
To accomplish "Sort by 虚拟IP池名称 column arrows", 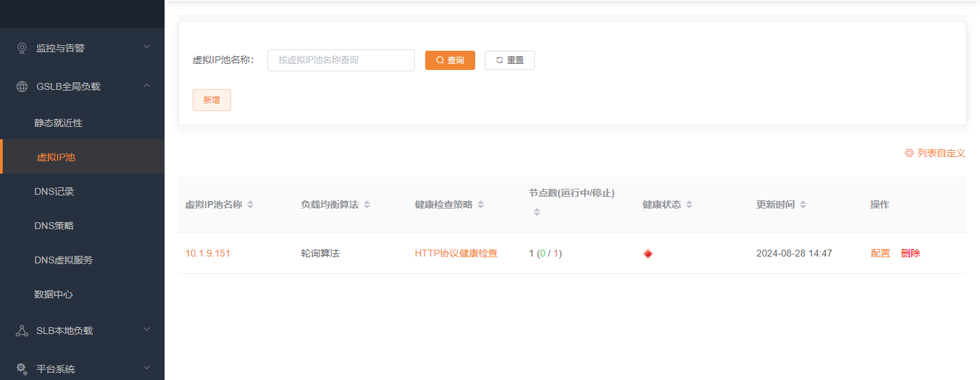I will (x=250, y=205).
